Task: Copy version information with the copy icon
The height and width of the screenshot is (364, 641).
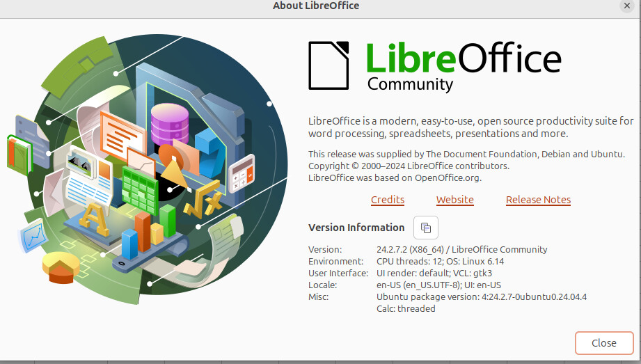Action: click(425, 228)
